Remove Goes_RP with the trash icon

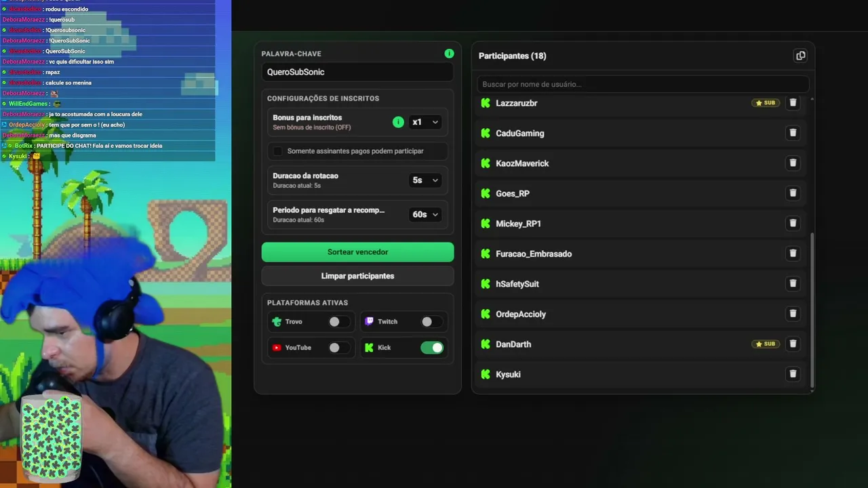pos(793,193)
